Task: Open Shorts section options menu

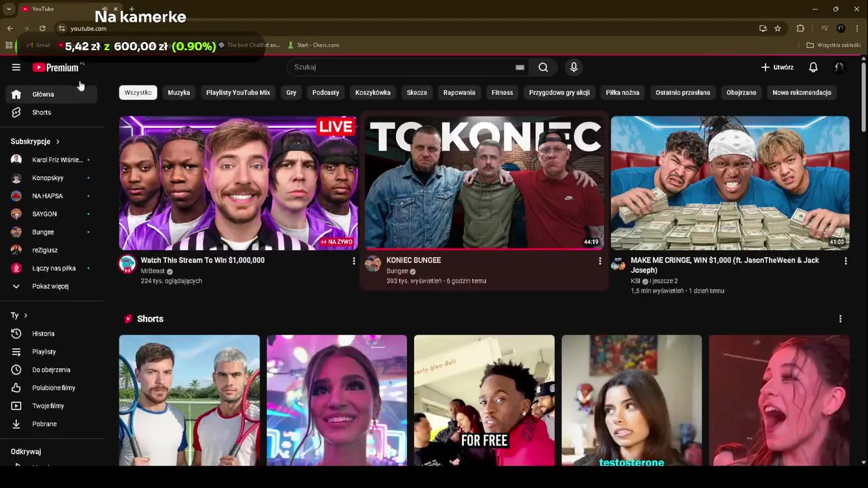Action: coord(840,319)
